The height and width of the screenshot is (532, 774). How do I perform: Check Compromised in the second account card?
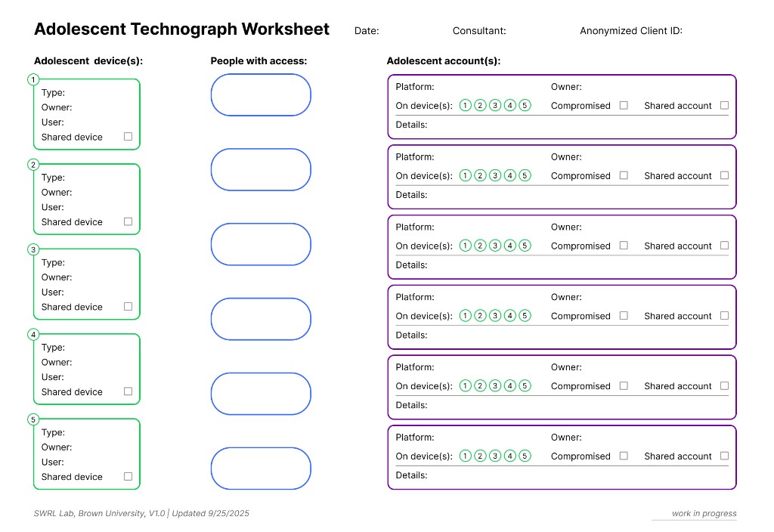[x=624, y=175]
